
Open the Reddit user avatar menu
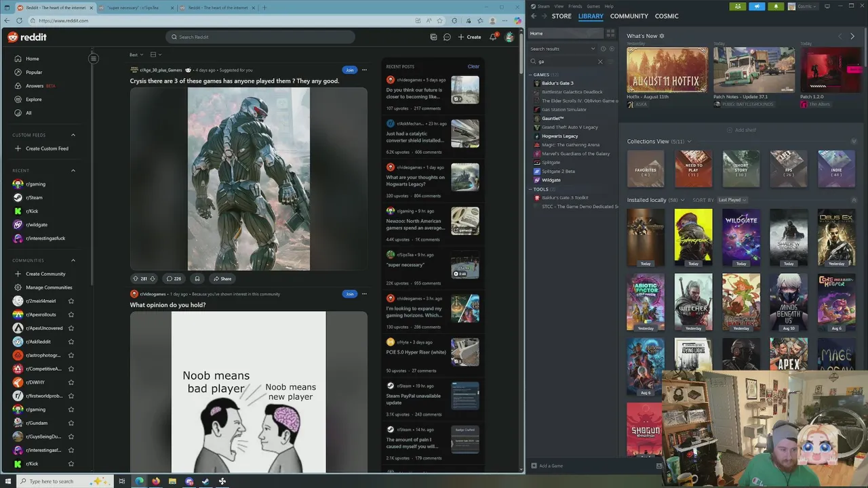[509, 37]
